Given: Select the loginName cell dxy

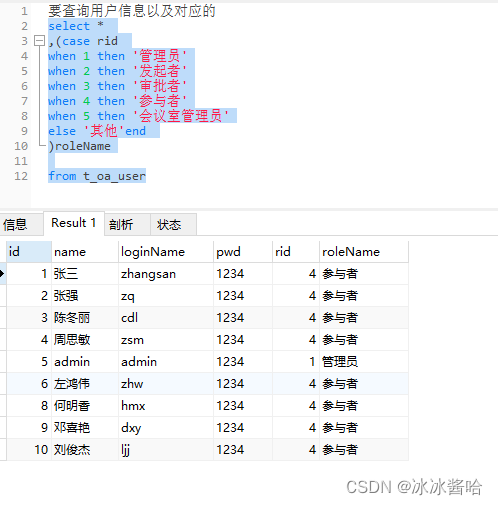Looking at the screenshot, I should [x=166, y=428].
